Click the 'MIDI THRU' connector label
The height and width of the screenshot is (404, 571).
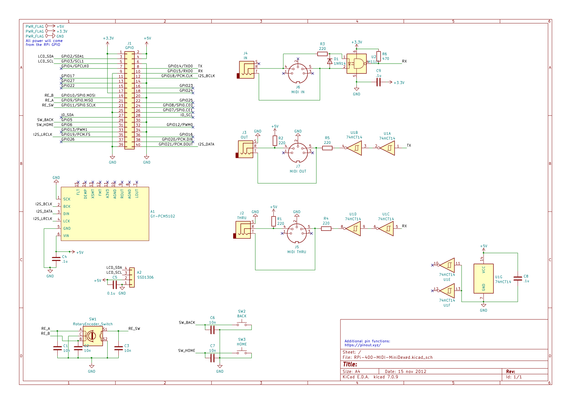pos(297,252)
